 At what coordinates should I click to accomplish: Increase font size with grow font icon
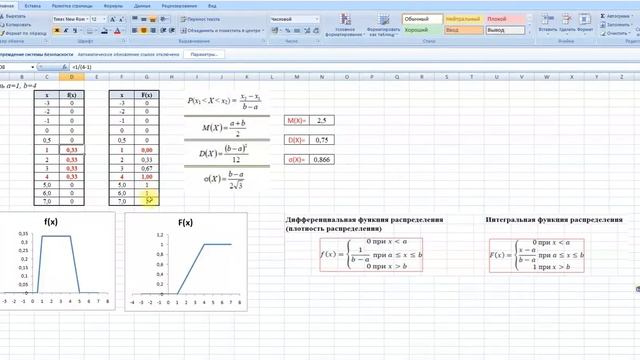click(x=113, y=19)
